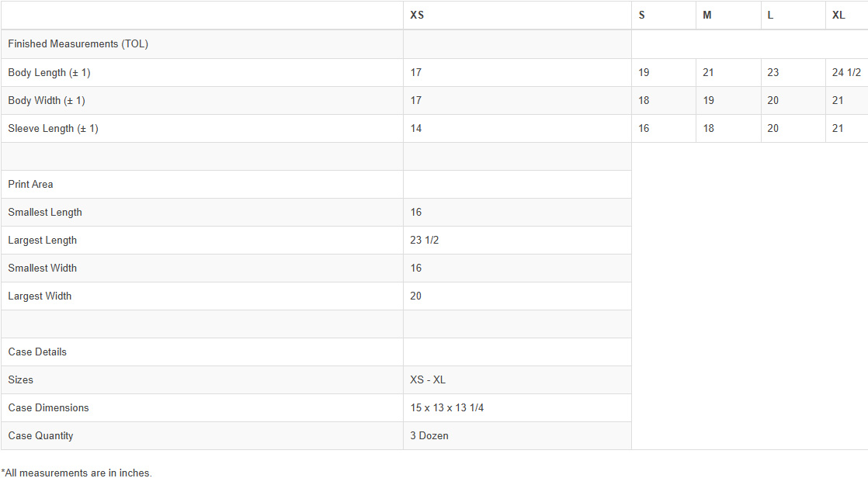868x485 pixels.
Task: Select the Finished Measurements (TOL) row label
Action: point(78,44)
